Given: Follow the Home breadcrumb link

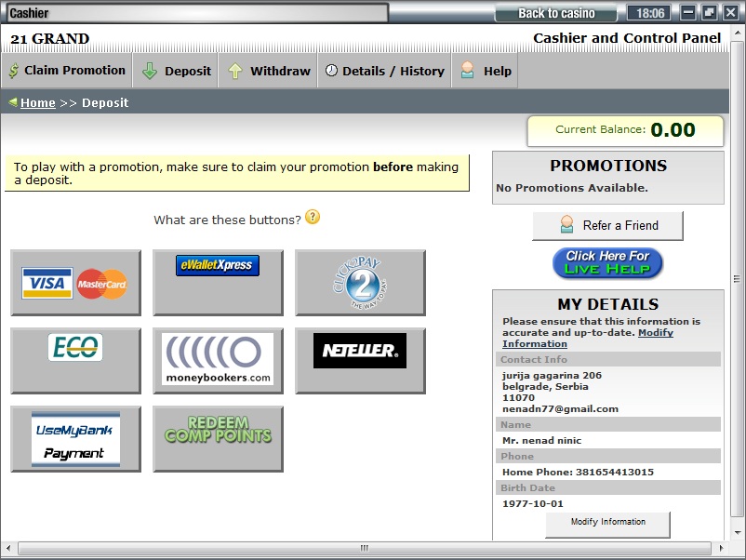Looking at the screenshot, I should 38,102.
